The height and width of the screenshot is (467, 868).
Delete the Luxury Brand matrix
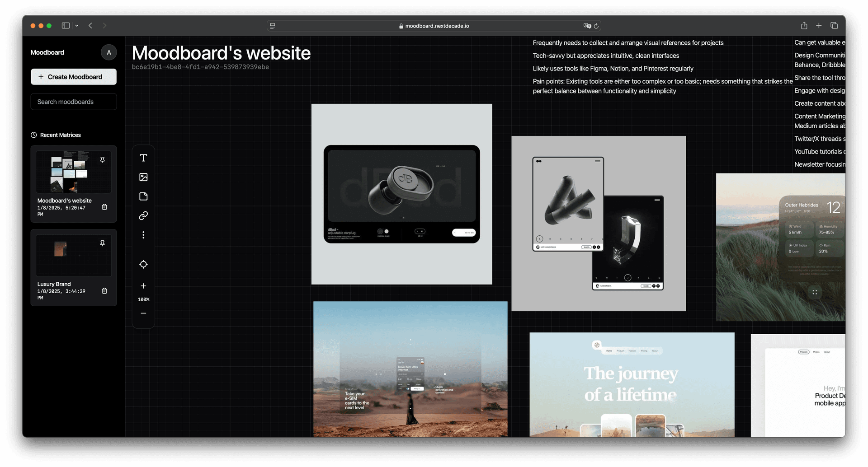point(104,291)
